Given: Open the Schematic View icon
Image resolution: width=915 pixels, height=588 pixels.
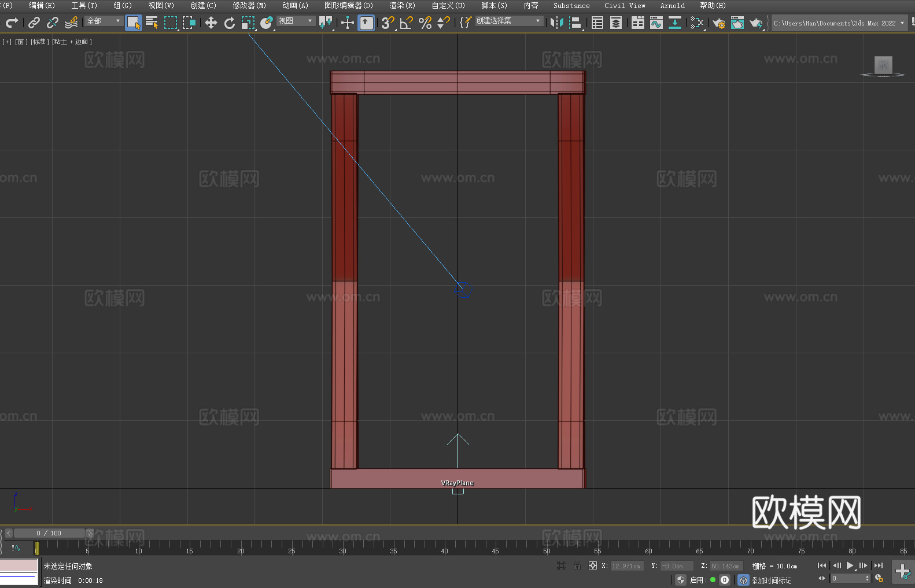Looking at the screenshot, I should click(697, 23).
